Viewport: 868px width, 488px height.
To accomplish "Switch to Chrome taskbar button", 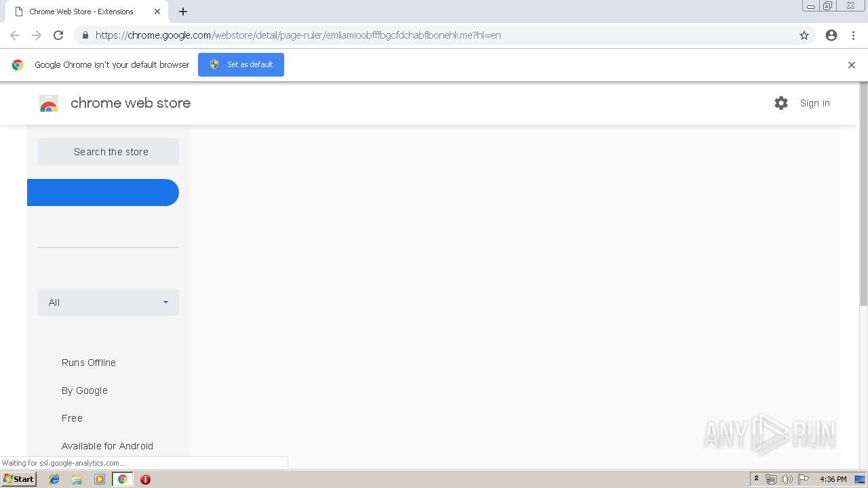I will coord(122,479).
